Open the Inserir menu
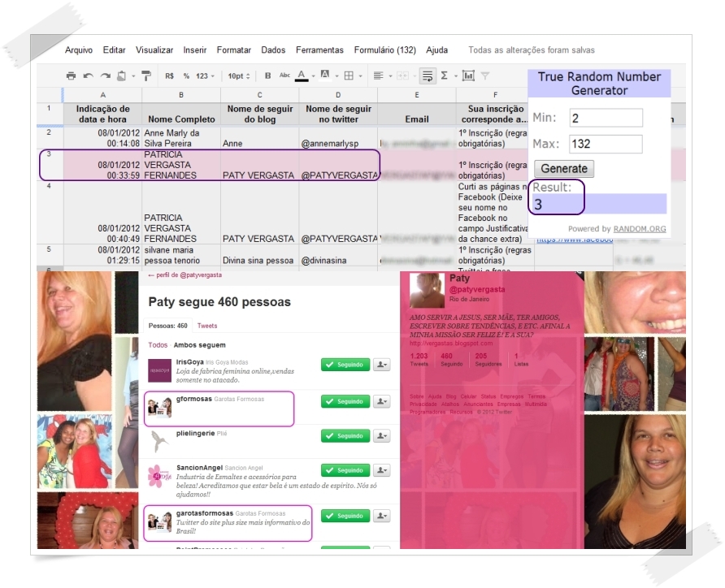The width and height of the screenshot is (725, 588). pos(194,50)
